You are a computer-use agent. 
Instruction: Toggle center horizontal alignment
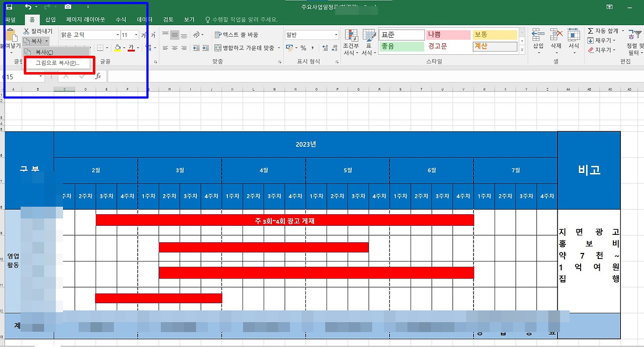pyautogui.click(x=174, y=48)
